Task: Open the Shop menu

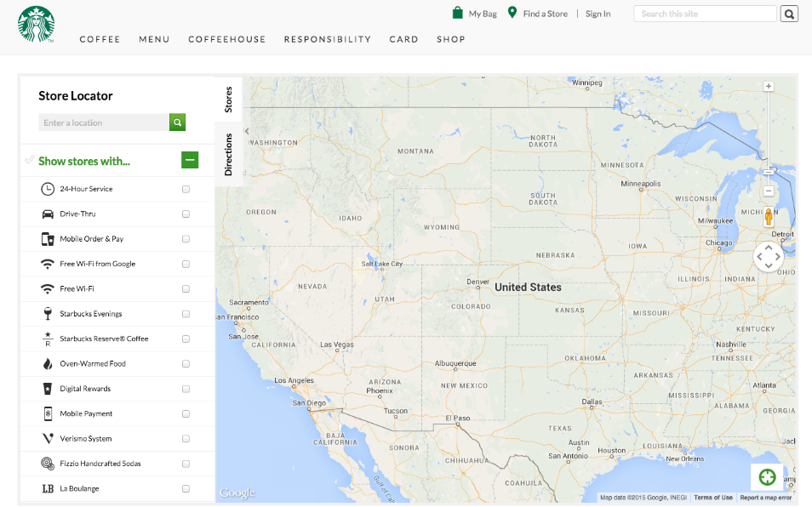Action: [451, 39]
